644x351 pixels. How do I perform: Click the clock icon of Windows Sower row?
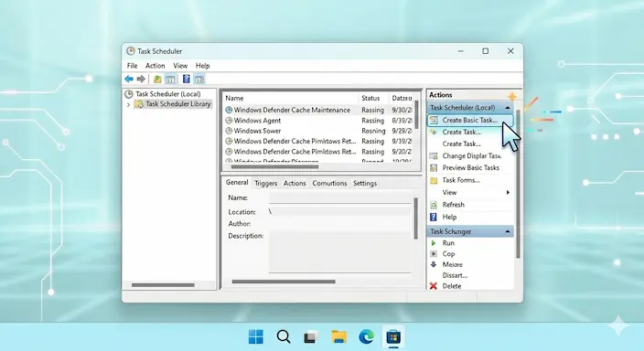[229, 131]
